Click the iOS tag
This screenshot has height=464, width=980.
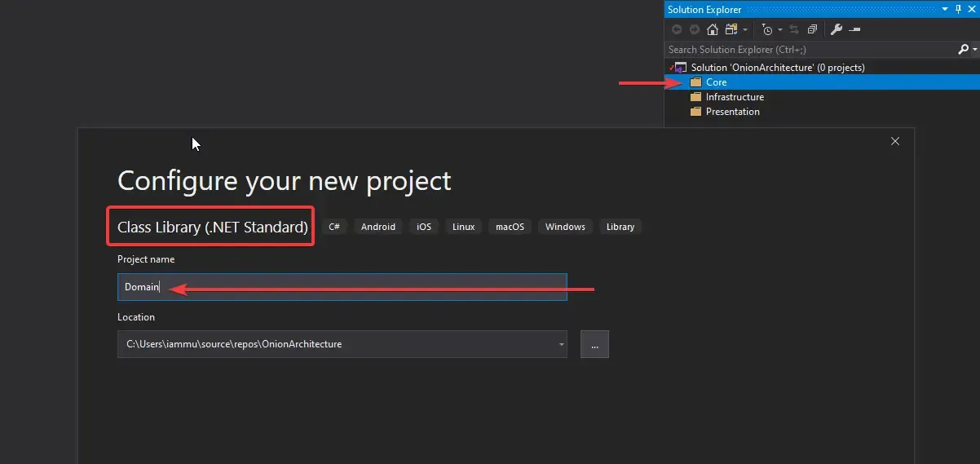[424, 227]
